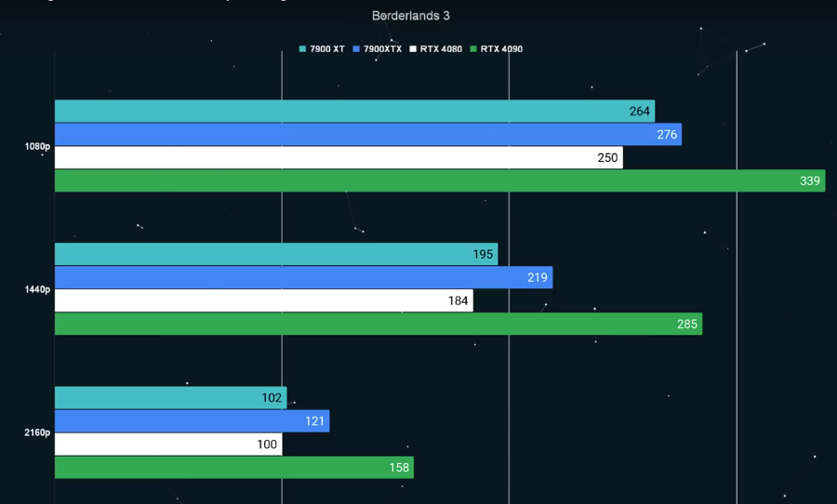This screenshot has width=837, height=504.
Task: Click the green 285 bar at 1440p
Action: (x=379, y=325)
